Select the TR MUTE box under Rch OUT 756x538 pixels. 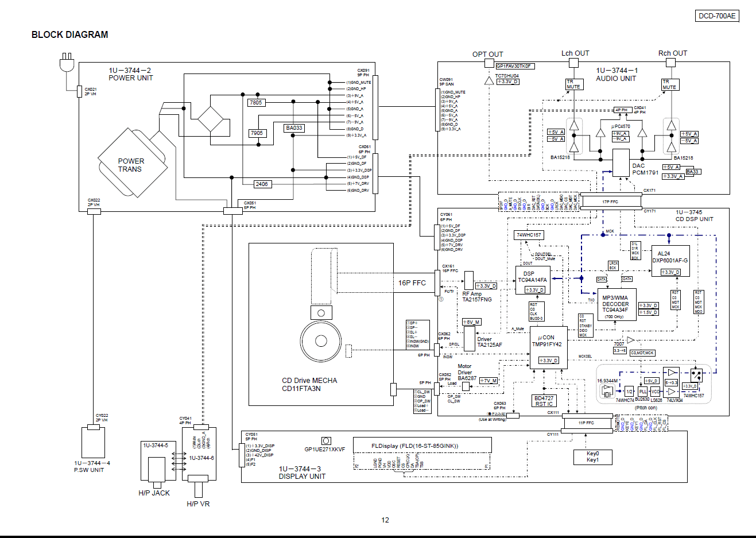tap(669, 84)
